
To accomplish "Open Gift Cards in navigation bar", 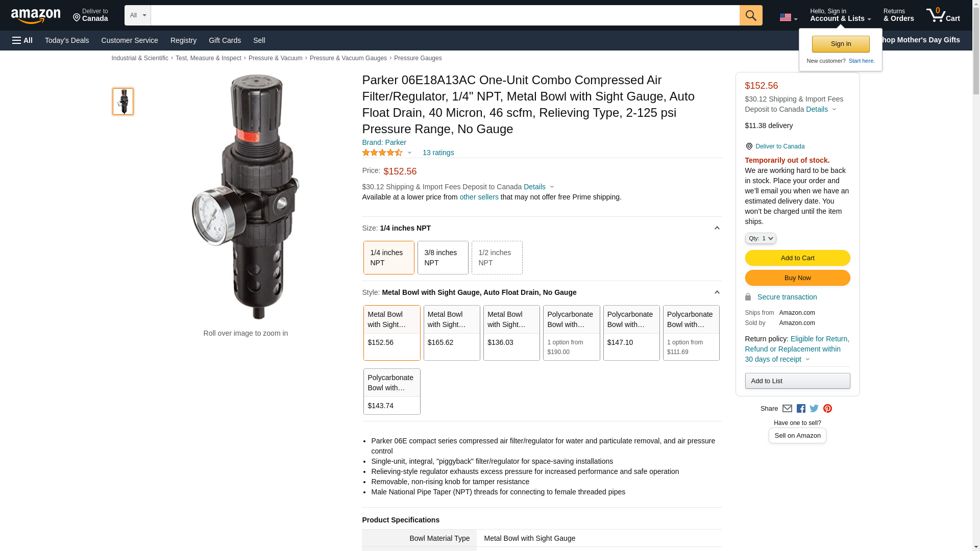I will (x=225, y=40).
